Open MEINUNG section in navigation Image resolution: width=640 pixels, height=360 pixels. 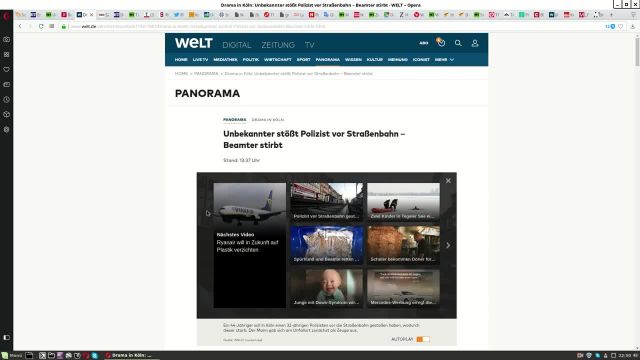pyautogui.click(x=398, y=60)
